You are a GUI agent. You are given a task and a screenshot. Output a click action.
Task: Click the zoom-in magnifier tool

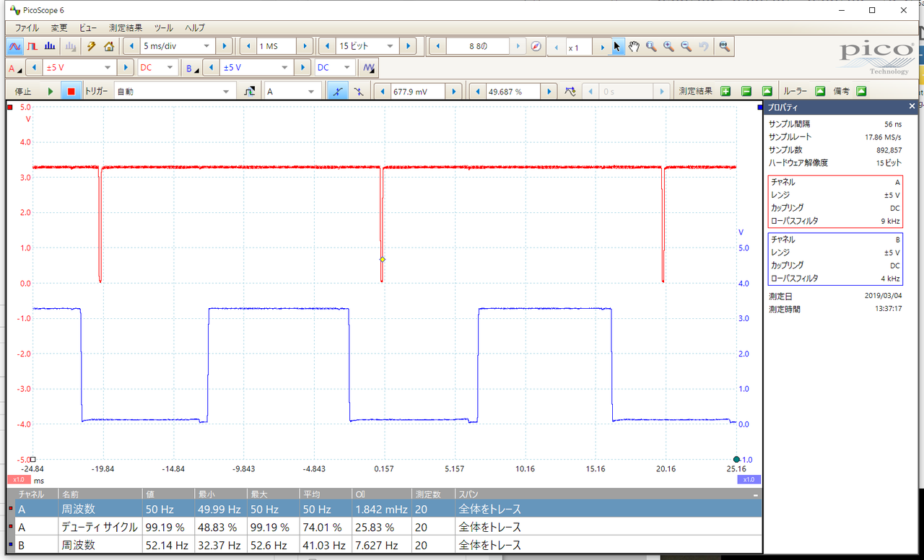click(668, 46)
